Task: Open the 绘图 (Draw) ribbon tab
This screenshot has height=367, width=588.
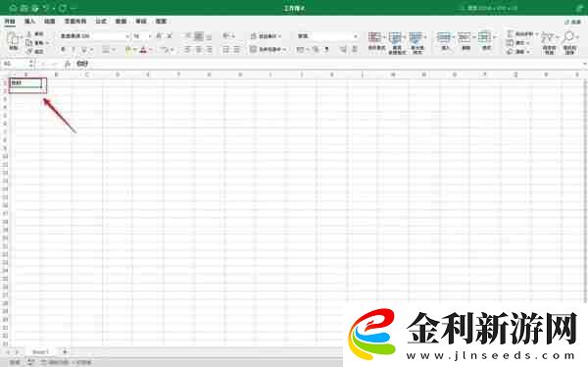Action: click(50, 22)
